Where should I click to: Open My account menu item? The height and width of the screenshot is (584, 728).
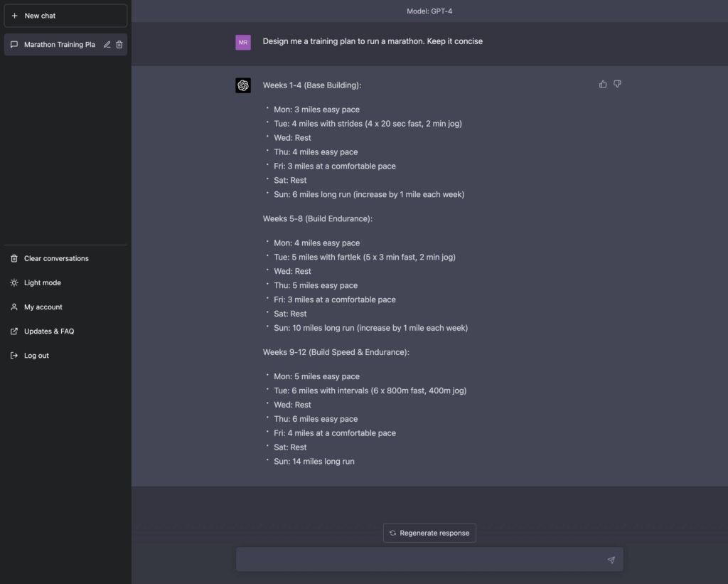point(43,307)
